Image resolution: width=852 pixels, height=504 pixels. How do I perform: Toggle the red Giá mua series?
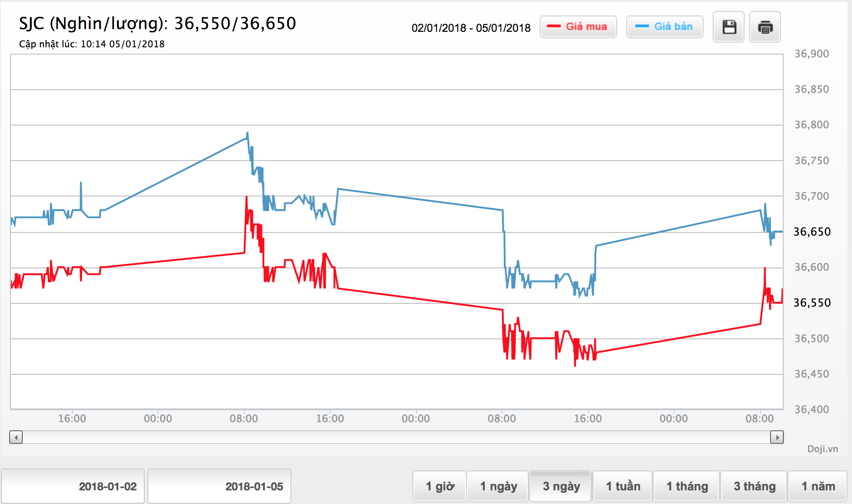click(x=578, y=27)
